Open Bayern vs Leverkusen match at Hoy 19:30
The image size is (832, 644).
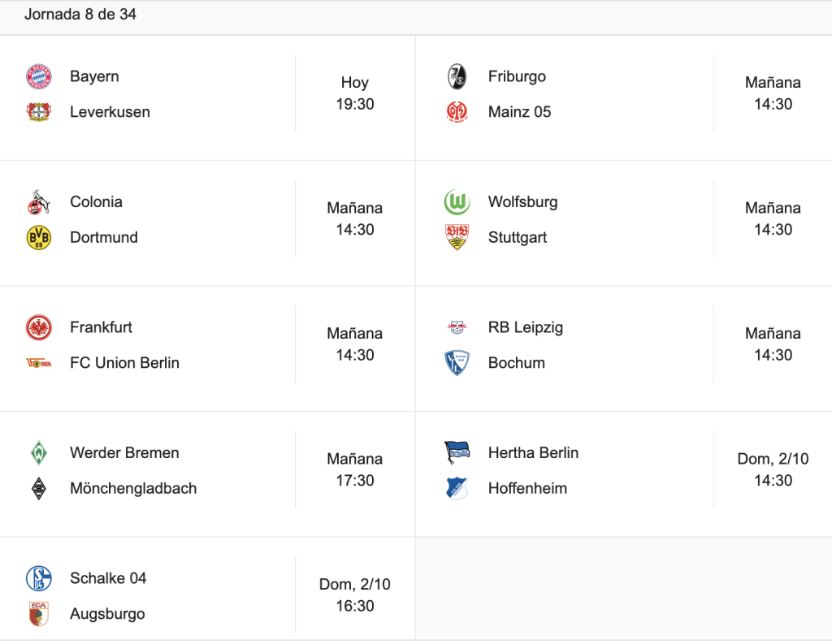tap(354, 93)
